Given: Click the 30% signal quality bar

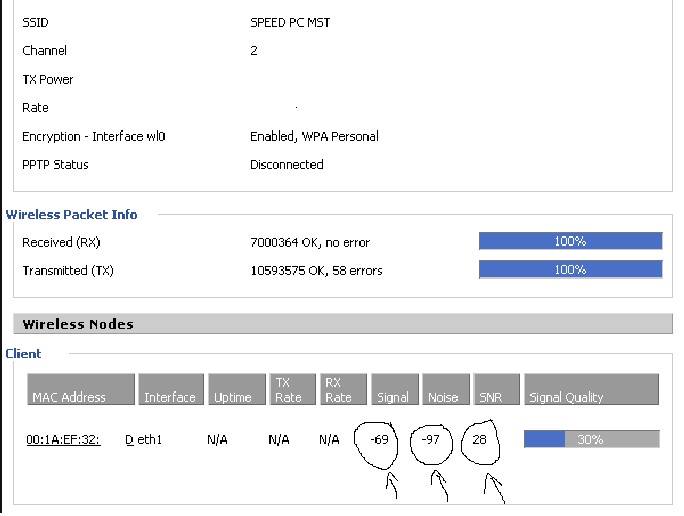Looking at the screenshot, I should point(592,439).
